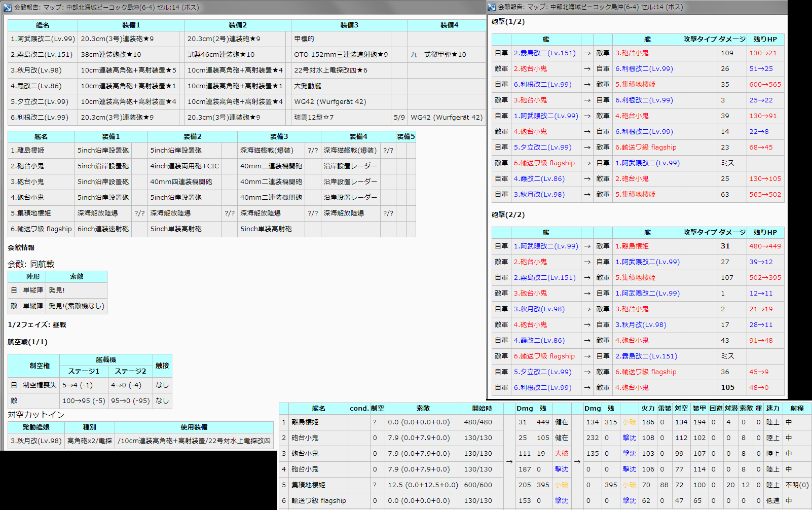Viewport: 812px width, 510px height.
Task: Click 1.離島棲姫 target link in 砲撃(2/2)
Action: (632, 246)
